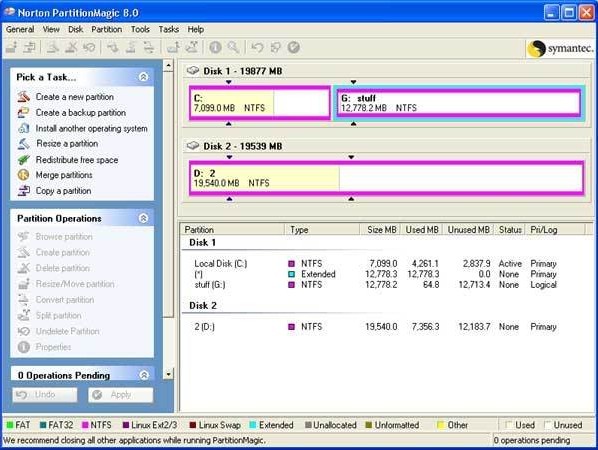Viewport: 598px width, 450px height.
Task: Click the Apply button
Action: coord(121,395)
